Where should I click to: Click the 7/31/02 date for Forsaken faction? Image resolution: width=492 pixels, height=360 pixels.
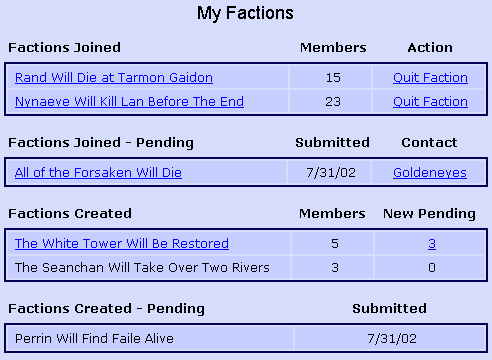pyautogui.click(x=331, y=173)
